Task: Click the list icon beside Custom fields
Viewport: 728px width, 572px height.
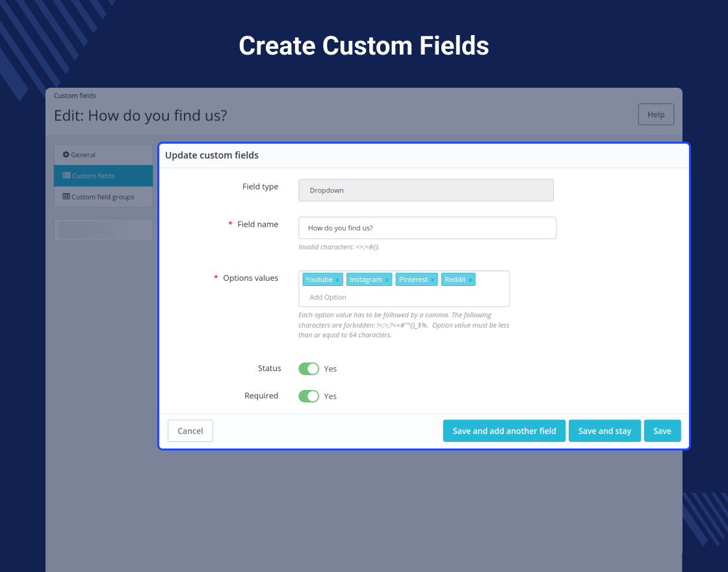Action: (66, 175)
